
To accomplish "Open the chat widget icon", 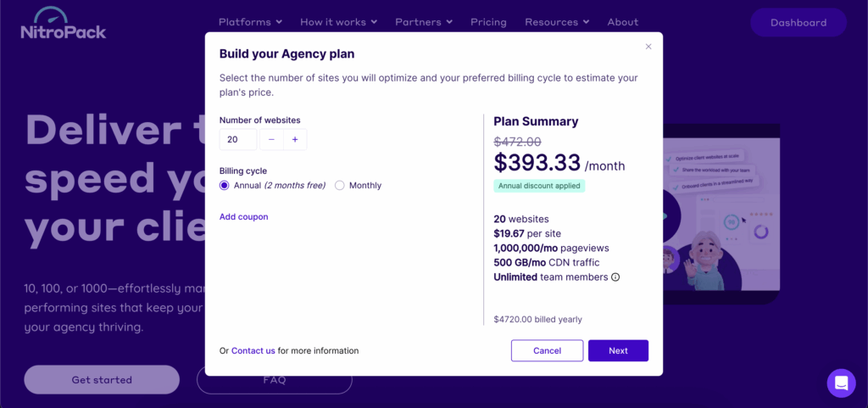I will pyautogui.click(x=841, y=383).
